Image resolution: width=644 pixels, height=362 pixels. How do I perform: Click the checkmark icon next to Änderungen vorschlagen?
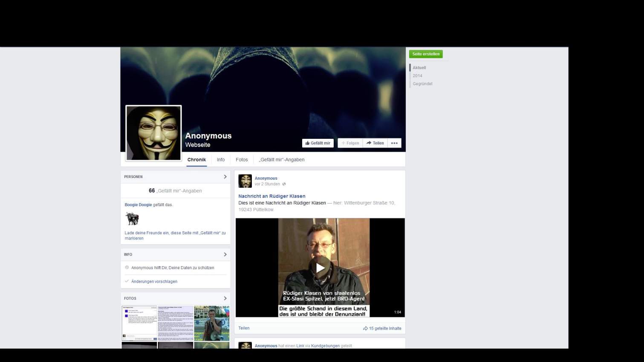pyautogui.click(x=127, y=281)
